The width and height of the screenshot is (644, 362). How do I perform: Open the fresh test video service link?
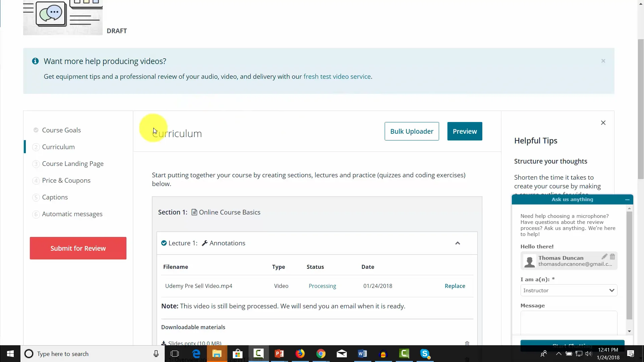(x=337, y=76)
